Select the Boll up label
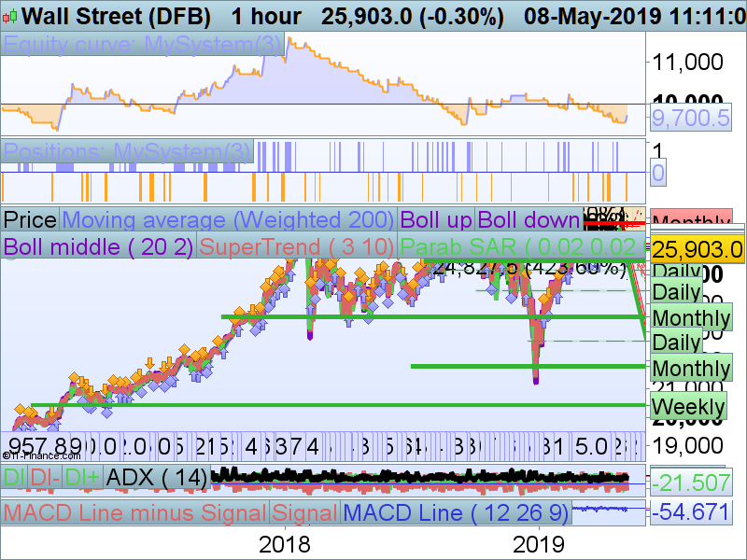The height and width of the screenshot is (560, 747). (x=436, y=220)
